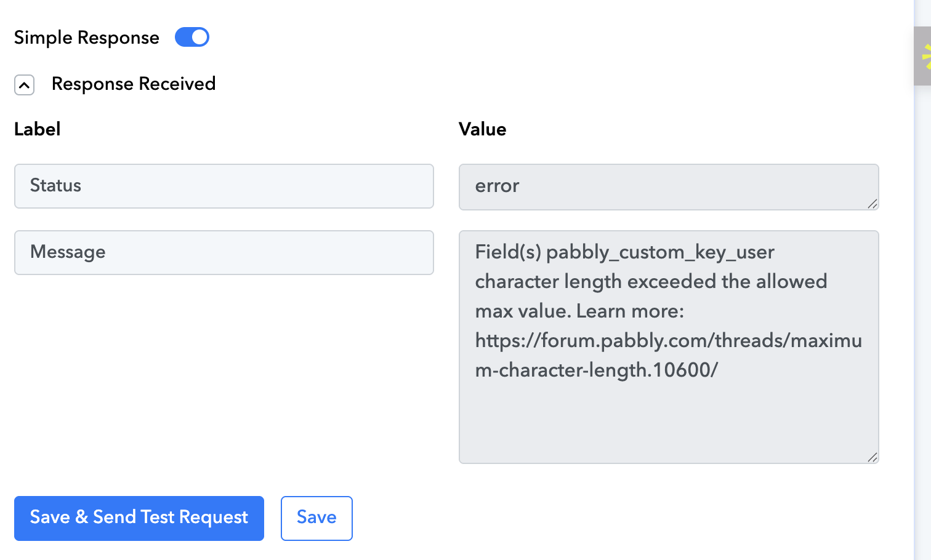The image size is (931, 560).
Task: Focus the Message label input
Action: pyautogui.click(x=224, y=252)
